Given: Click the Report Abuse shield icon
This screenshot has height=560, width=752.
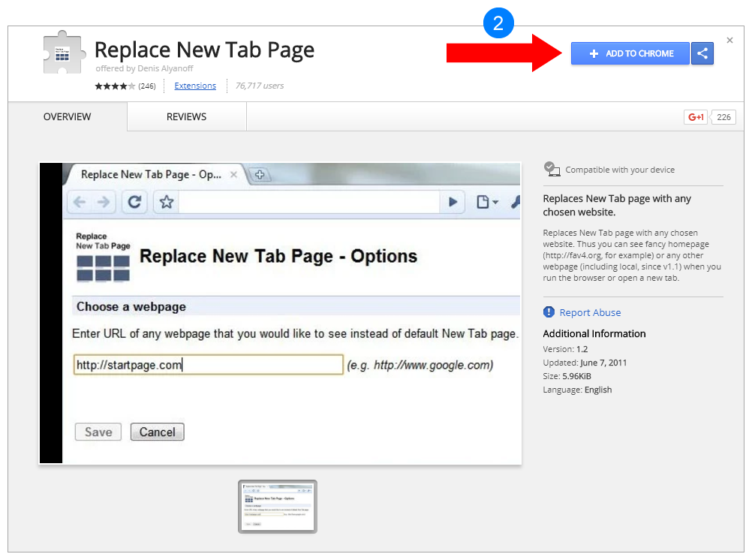Looking at the screenshot, I should click(549, 312).
